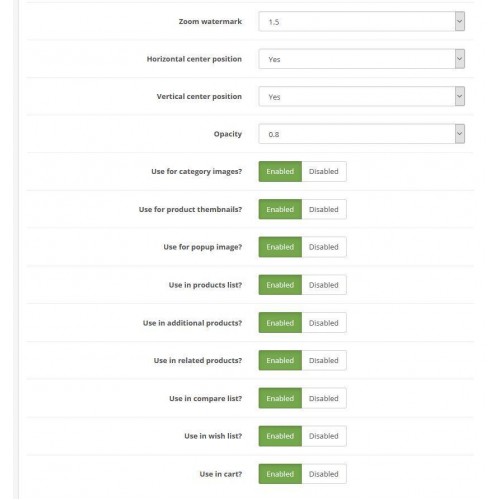
Task: Click the Zoom watermark dropdown arrow
Action: point(460,21)
